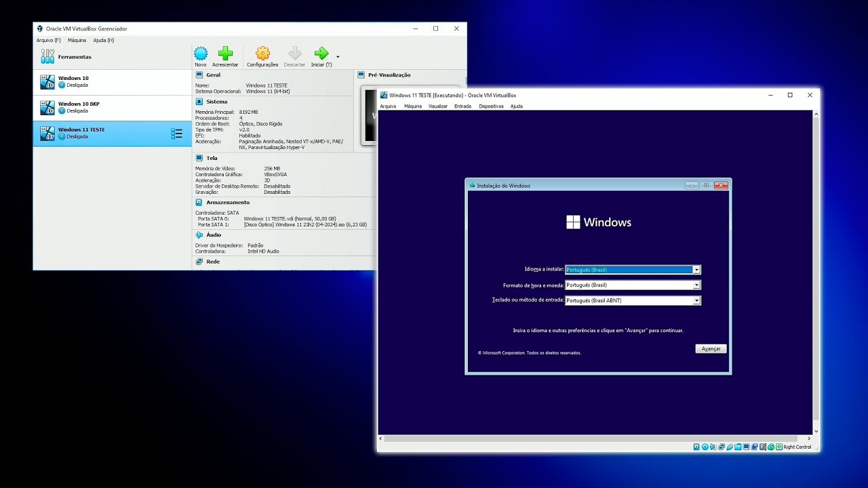
Task: Click the Intel HD Audio controller value
Action: [263, 251]
